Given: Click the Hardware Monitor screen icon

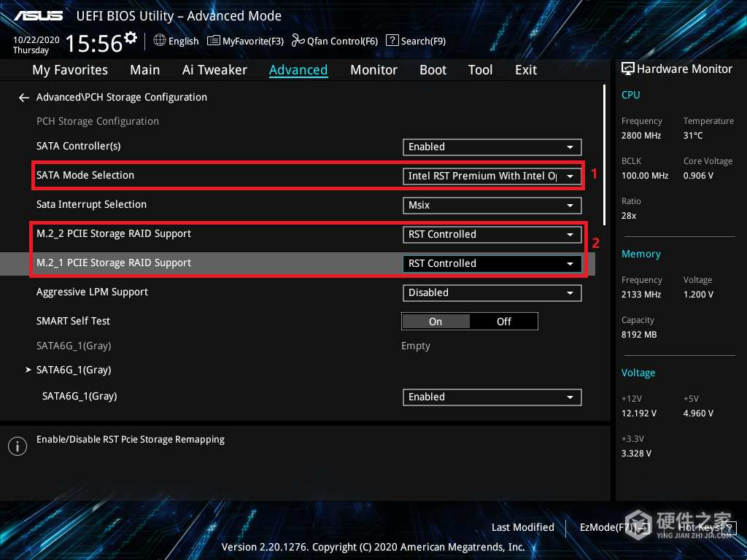Looking at the screenshot, I should click(x=628, y=69).
